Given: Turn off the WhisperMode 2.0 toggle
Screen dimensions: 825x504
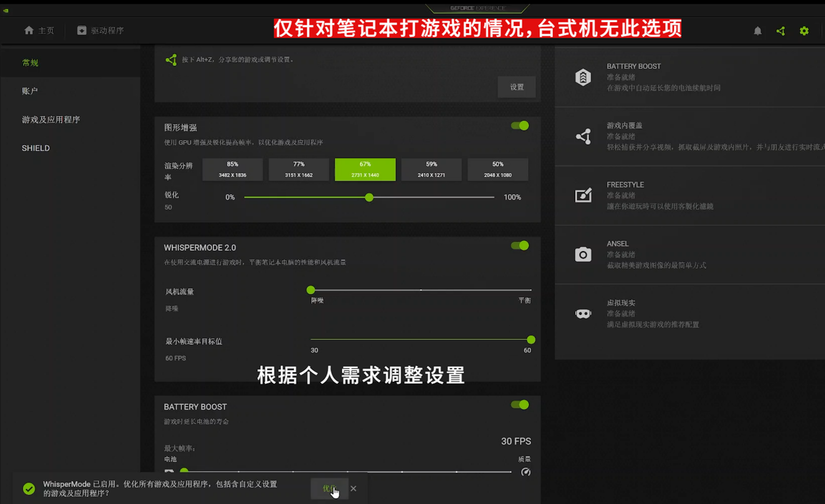Looking at the screenshot, I should pos(520,246).
